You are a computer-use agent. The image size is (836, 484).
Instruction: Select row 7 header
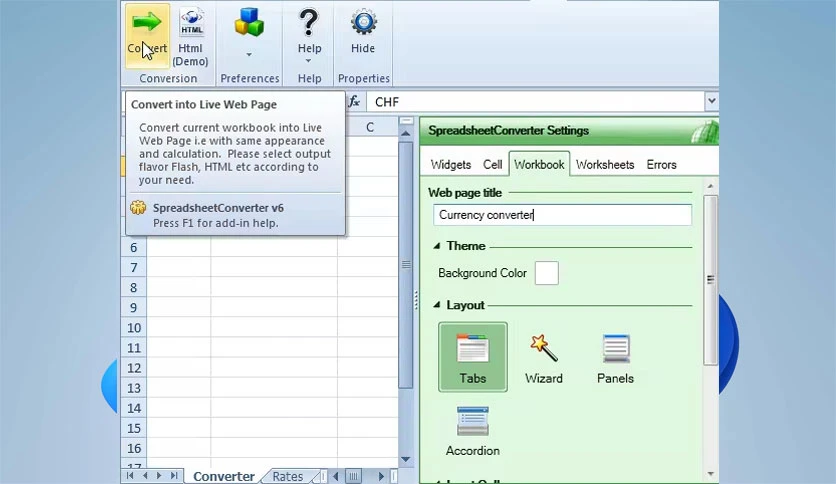[x=134, y=268]
